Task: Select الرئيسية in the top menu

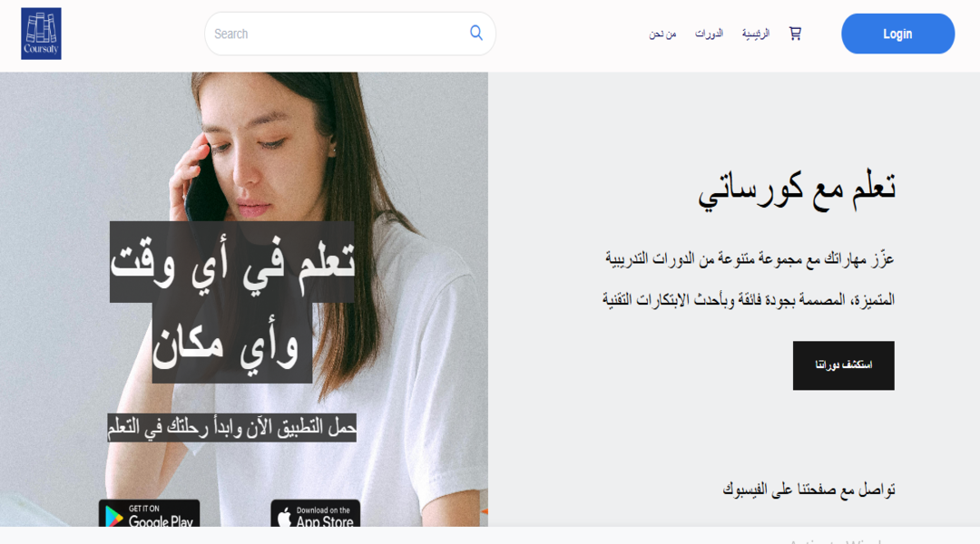Action: (756, 34)
